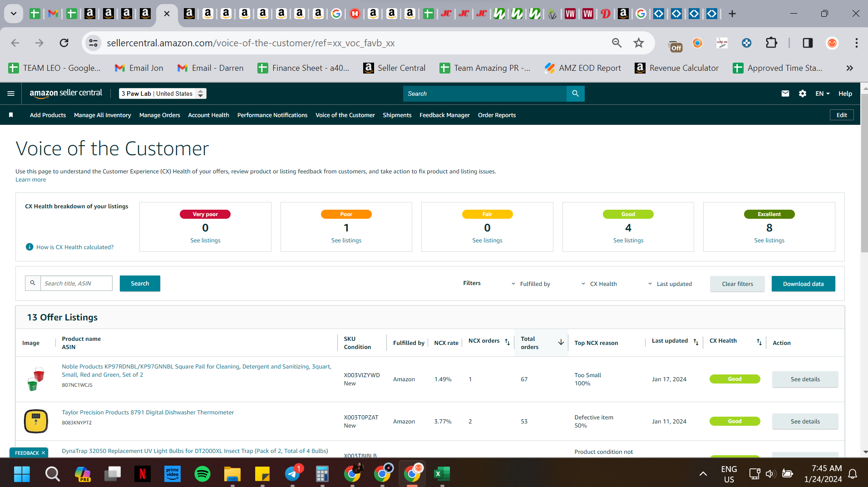Open Netflix from the taskbar

pyautogui.click(x=142, y=474)
